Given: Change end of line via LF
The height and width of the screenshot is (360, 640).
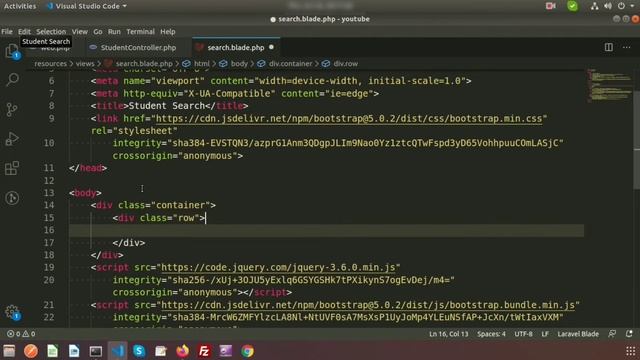Looking at the screenshot, I should [x=545, y=334].
